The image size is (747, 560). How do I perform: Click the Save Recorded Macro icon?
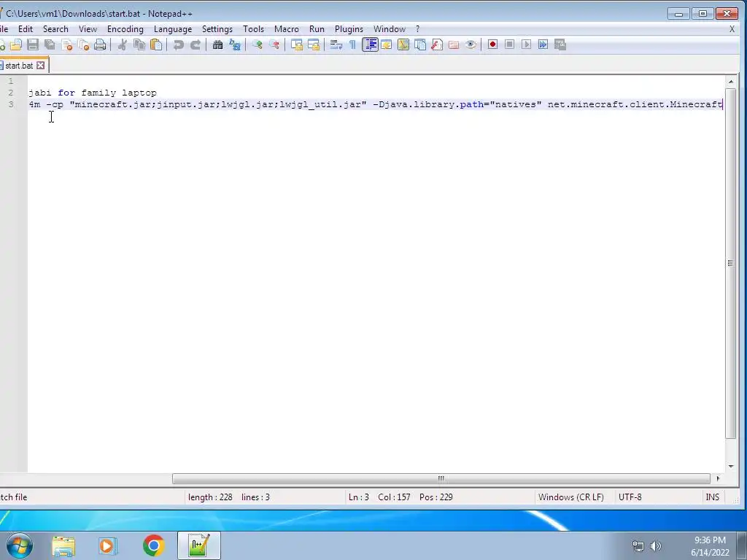click(x=560, y=44)
